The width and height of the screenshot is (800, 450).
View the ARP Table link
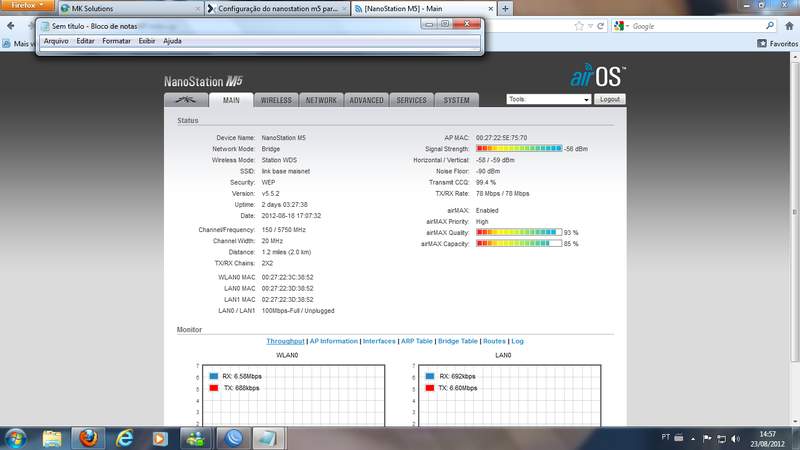click(416, 341)
